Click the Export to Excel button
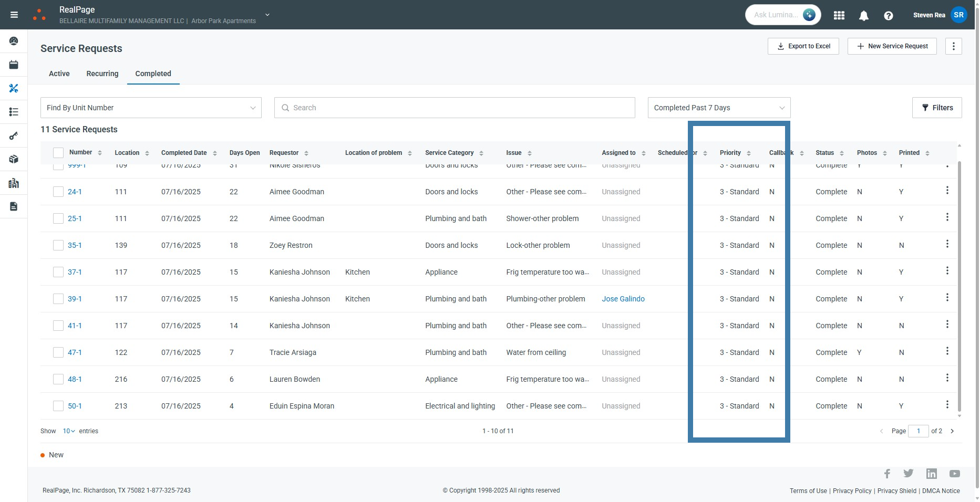The image size is (980, 502). coord(803,46)
